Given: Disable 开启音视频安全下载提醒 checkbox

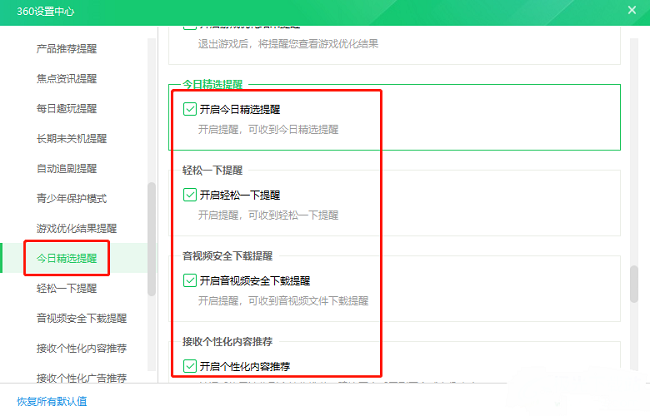Looking at the screenshot, I should coord(190,281).
